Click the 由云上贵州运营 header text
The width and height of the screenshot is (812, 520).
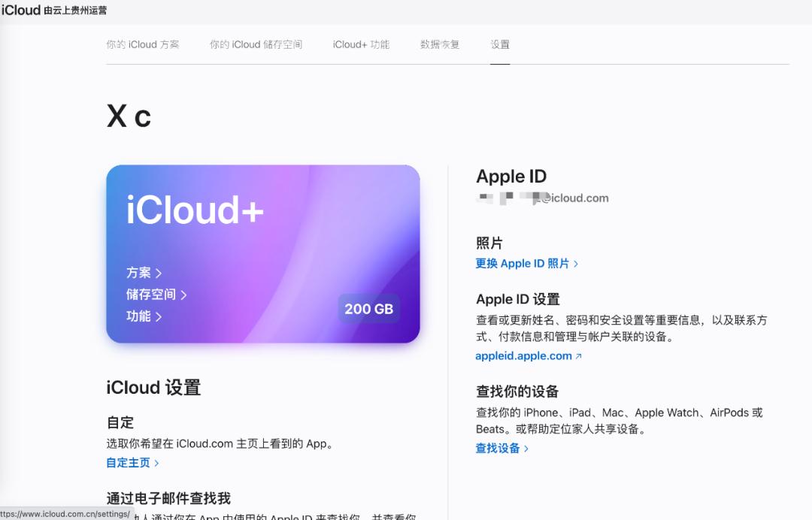point(75,11)
